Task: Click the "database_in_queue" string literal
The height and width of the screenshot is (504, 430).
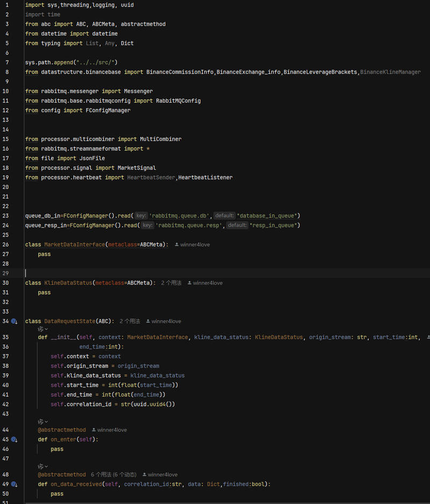Action: coord(267,216)
